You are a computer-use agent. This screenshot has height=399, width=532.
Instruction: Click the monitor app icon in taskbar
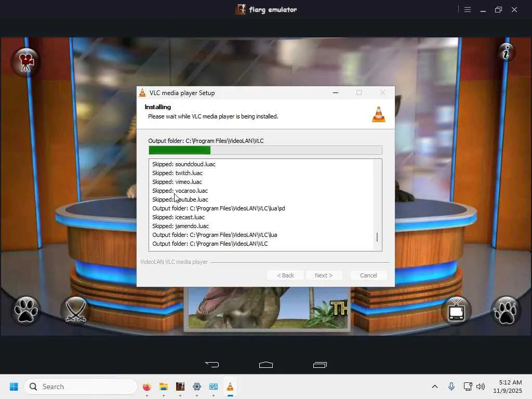click(x=214, y=387)
